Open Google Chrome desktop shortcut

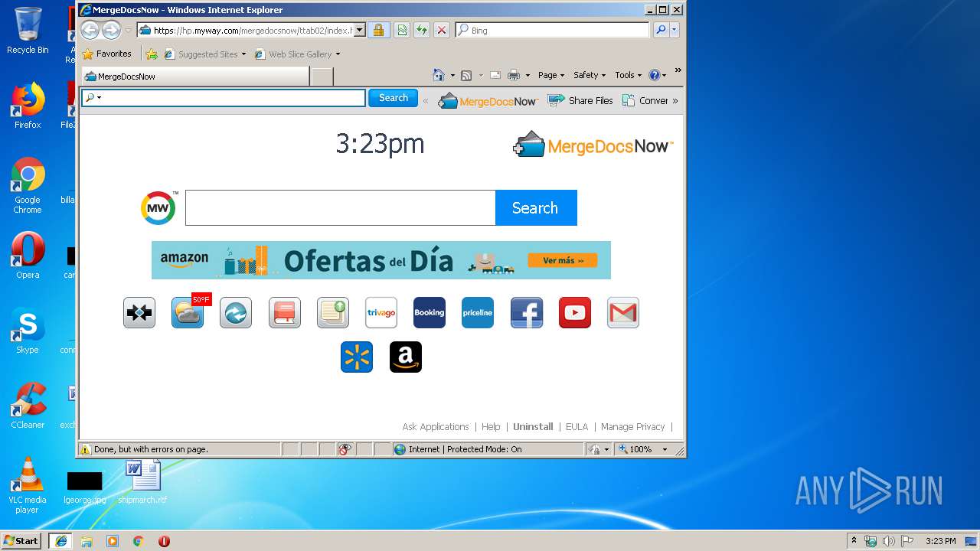tap(28, 185)
